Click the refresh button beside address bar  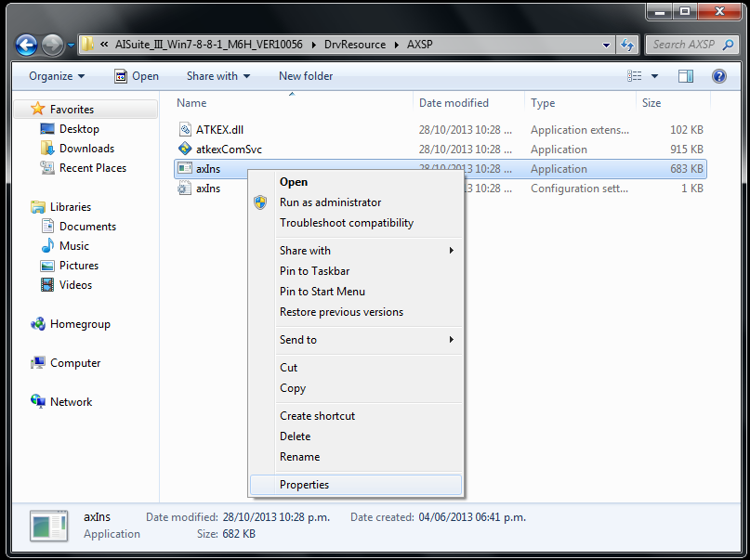click(x=627, y=45)
